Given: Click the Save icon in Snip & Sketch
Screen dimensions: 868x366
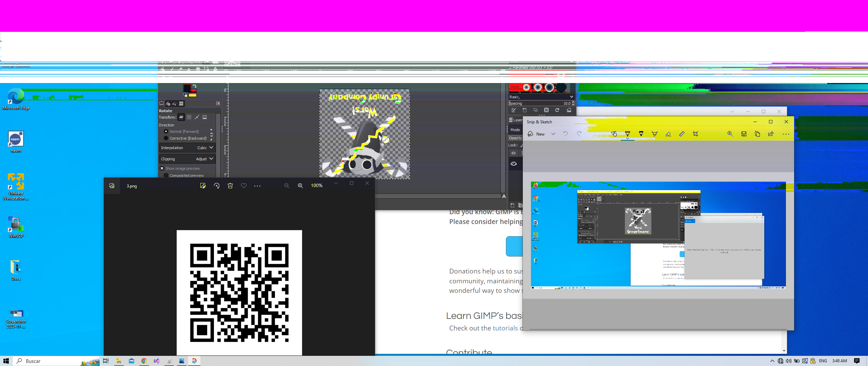Looking at the screenshot, I should (744, 134).
